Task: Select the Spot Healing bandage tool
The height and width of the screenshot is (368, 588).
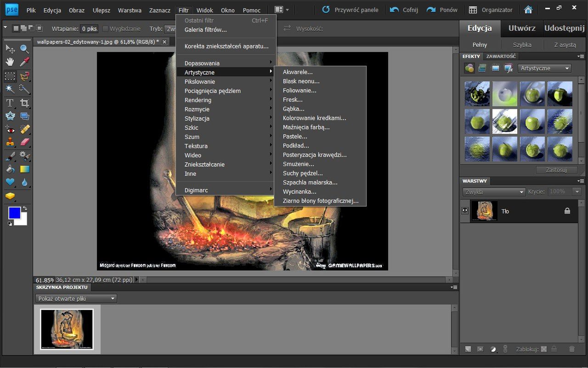Action: coord(24,129)
